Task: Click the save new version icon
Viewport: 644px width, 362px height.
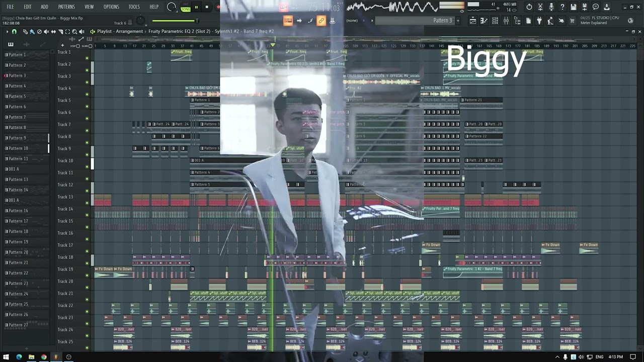Action: pos(585,7)
